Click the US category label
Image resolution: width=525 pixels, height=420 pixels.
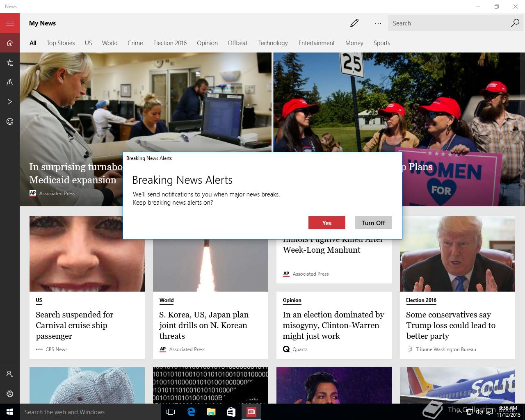coord(39,300)
